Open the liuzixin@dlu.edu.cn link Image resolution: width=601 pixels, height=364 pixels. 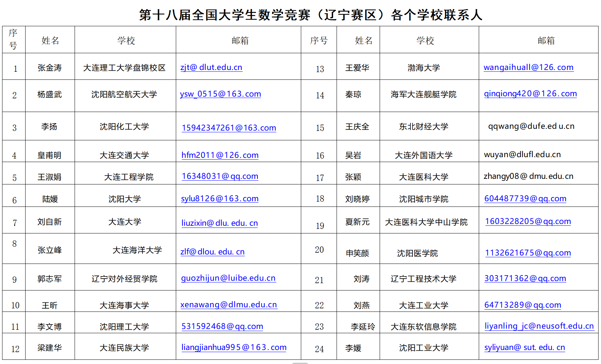220,223
